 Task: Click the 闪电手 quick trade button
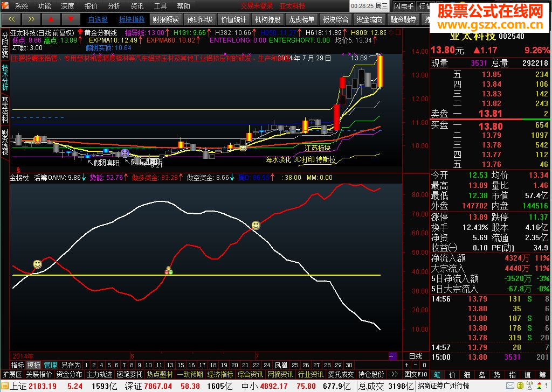[x=403, y=6]
